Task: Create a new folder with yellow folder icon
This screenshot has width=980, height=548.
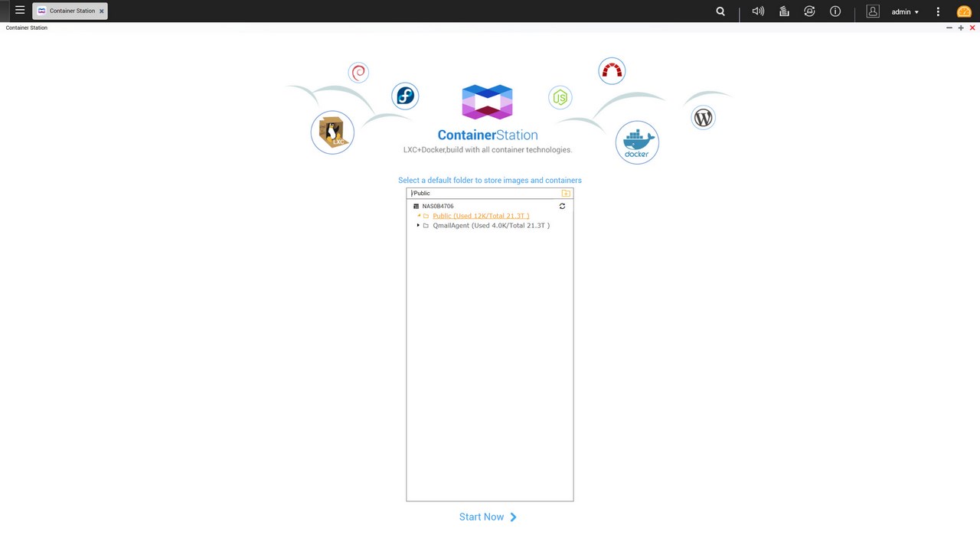Action: click(x=566, y=194)
